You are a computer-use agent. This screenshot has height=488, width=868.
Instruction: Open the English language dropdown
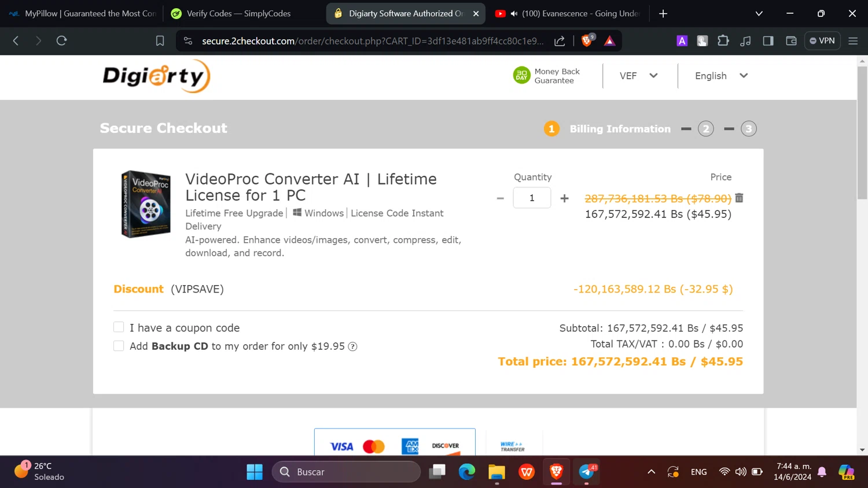point(722,76)
